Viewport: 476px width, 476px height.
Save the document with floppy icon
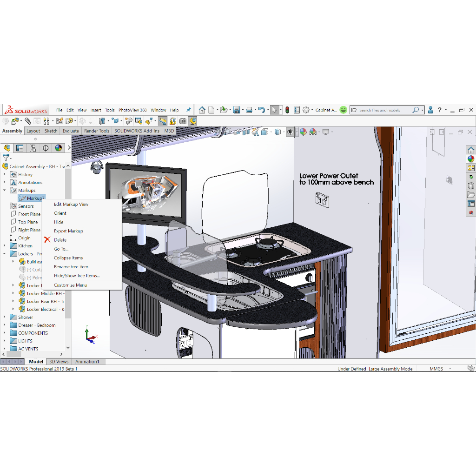tap(237, 110)
